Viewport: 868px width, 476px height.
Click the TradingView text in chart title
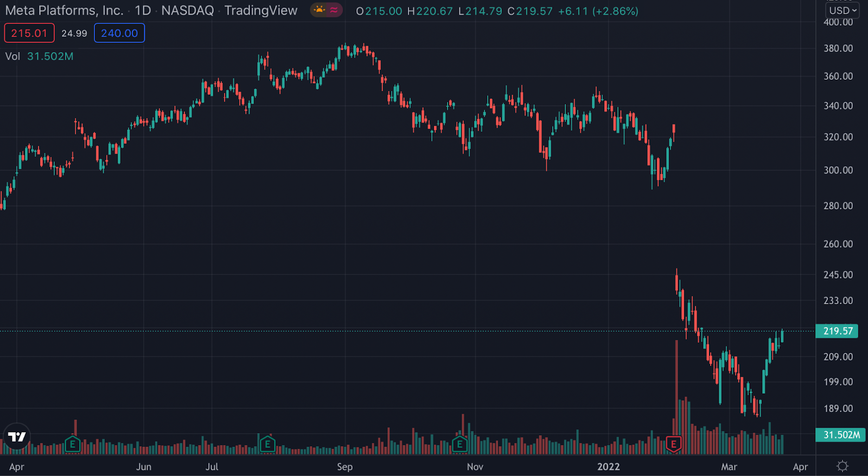coord(261,10)
